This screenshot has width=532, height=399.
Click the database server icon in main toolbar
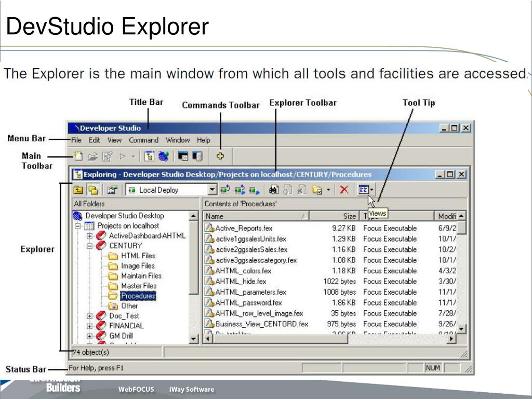pos(197,156)
